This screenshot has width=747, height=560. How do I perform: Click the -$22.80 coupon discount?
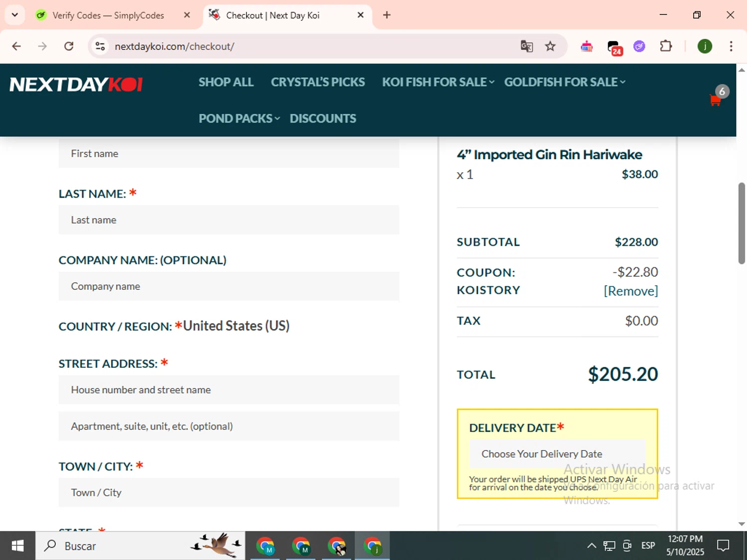pyautogui.click(x=635, y=272)
